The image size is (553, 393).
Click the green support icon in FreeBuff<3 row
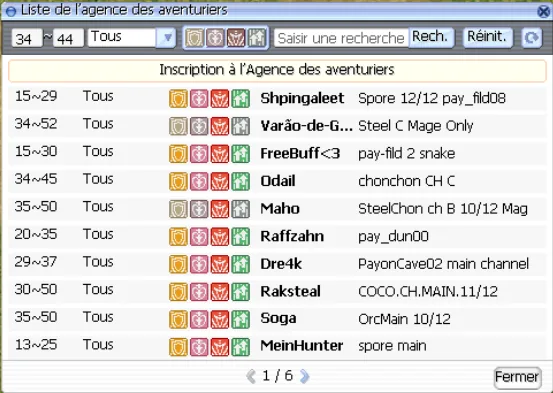[x=241, y=154]
